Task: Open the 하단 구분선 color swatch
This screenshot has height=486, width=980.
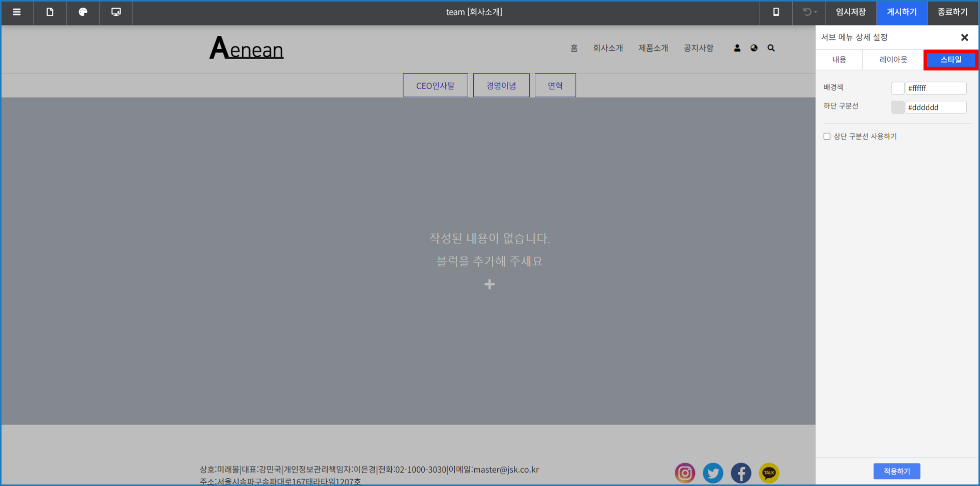Action: 898,107
